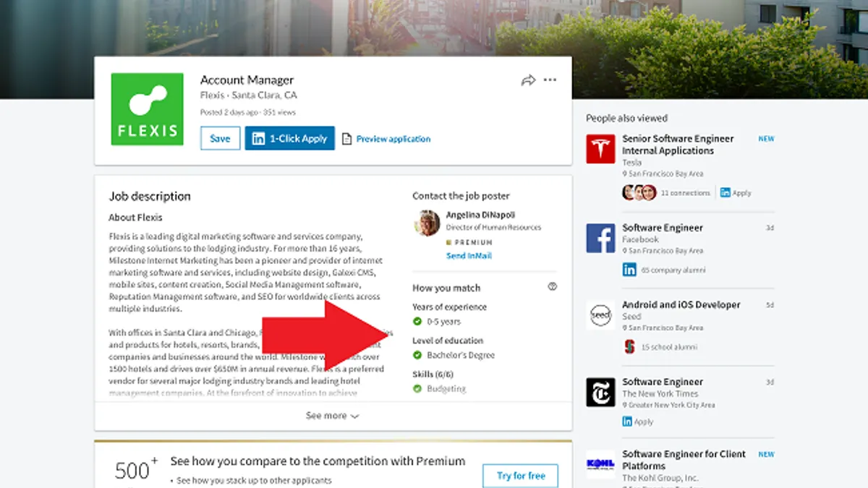Click the Flexis company logo
This screenshot has height=488, width=868.
point(147,109)
